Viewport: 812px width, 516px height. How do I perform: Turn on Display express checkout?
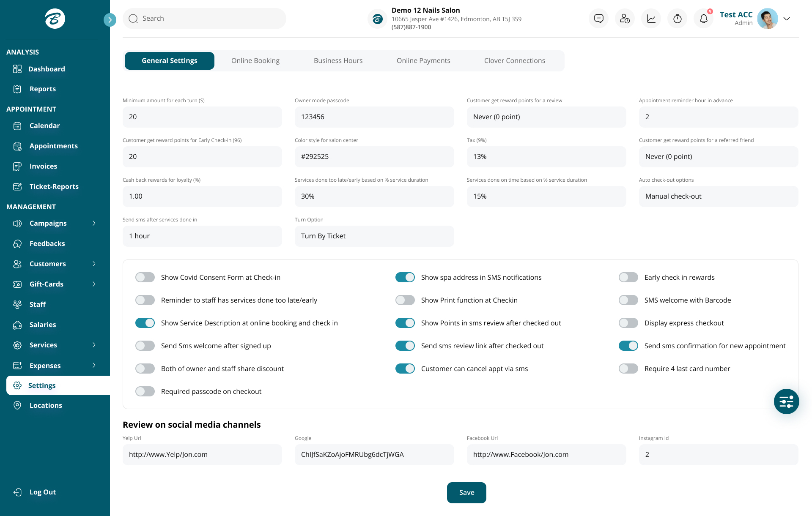click(628, 323)
